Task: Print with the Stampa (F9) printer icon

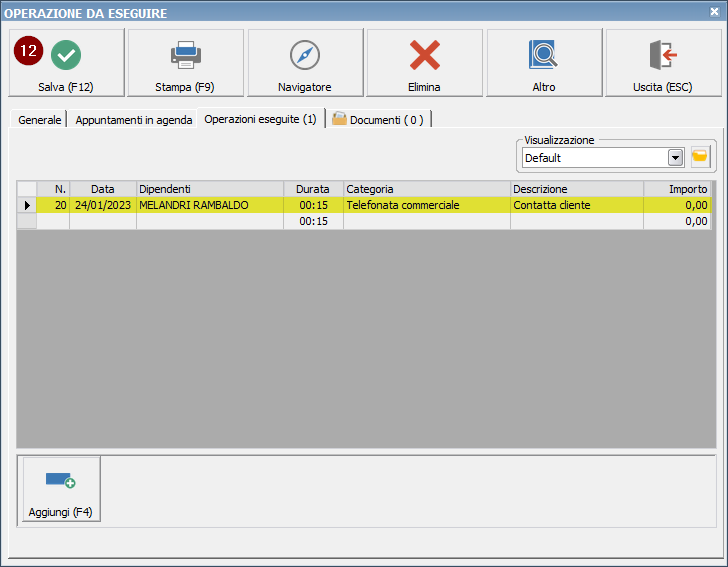Action: [186, 62]
